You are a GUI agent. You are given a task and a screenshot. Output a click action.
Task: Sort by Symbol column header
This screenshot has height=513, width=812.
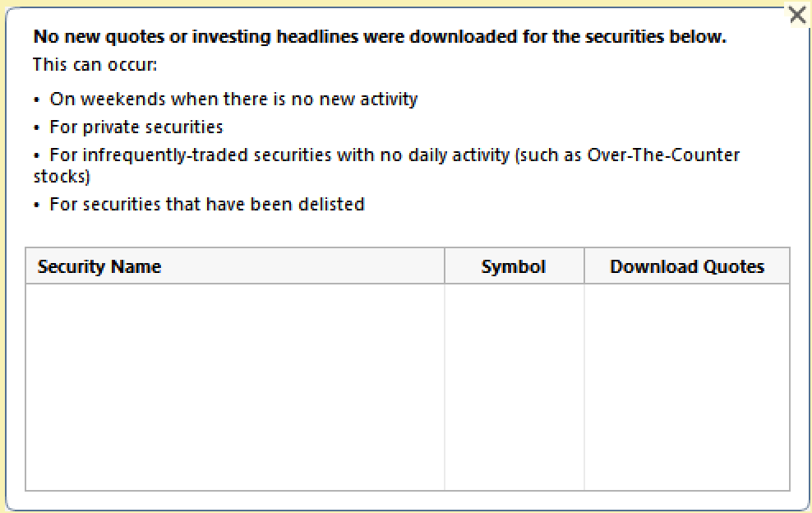click(514, 266)
